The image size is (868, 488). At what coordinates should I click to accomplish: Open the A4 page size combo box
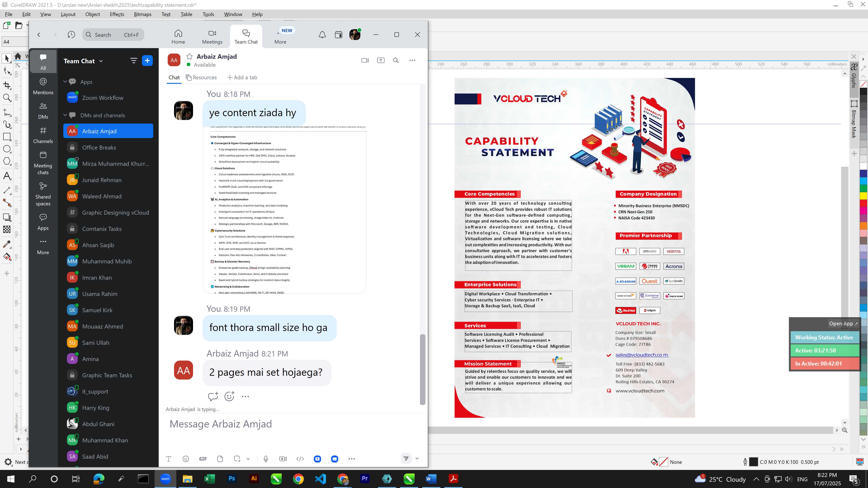(15, 42)
